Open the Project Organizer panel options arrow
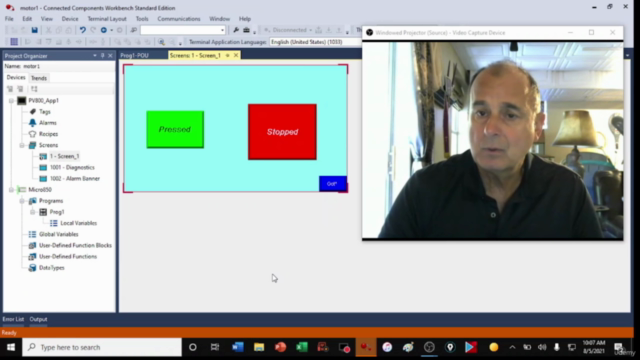Image resolution: width=640 pixels, height=360 pixels. click(x=95, y=56)
